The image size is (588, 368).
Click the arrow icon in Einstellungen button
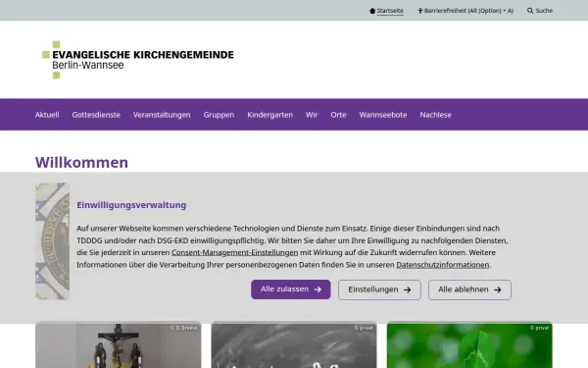pyautogui.click(x=408, y=289)
